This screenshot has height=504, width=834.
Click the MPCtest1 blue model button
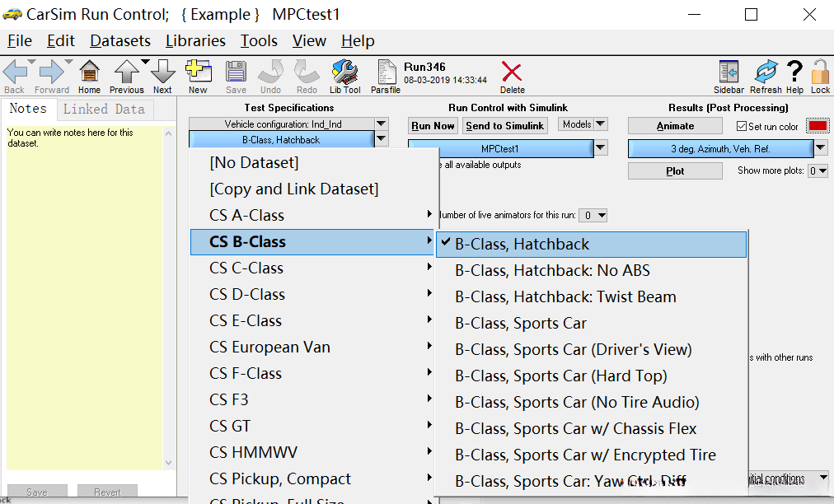[x=500, y=148]
